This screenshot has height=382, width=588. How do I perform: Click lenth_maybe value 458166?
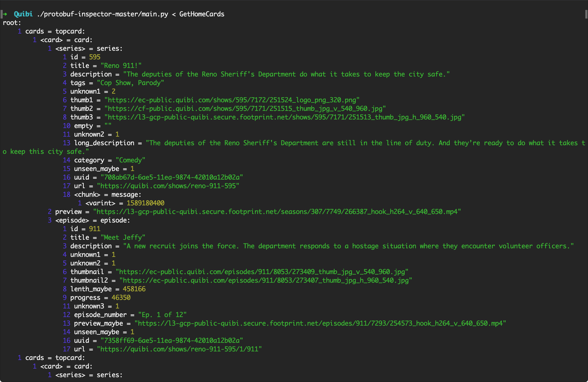pyautogui.click(x=134, y=289)
